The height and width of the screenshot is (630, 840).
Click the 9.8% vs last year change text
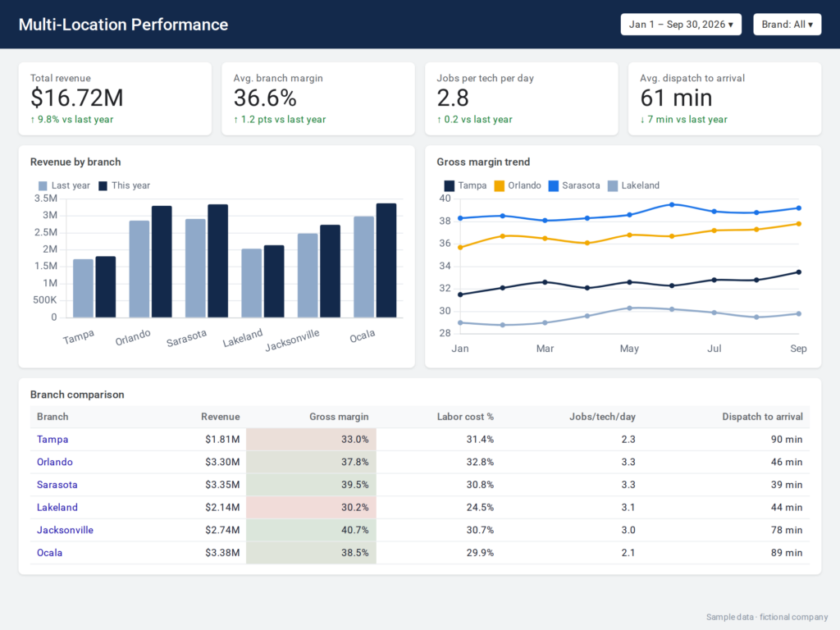[x=72, y=120]
